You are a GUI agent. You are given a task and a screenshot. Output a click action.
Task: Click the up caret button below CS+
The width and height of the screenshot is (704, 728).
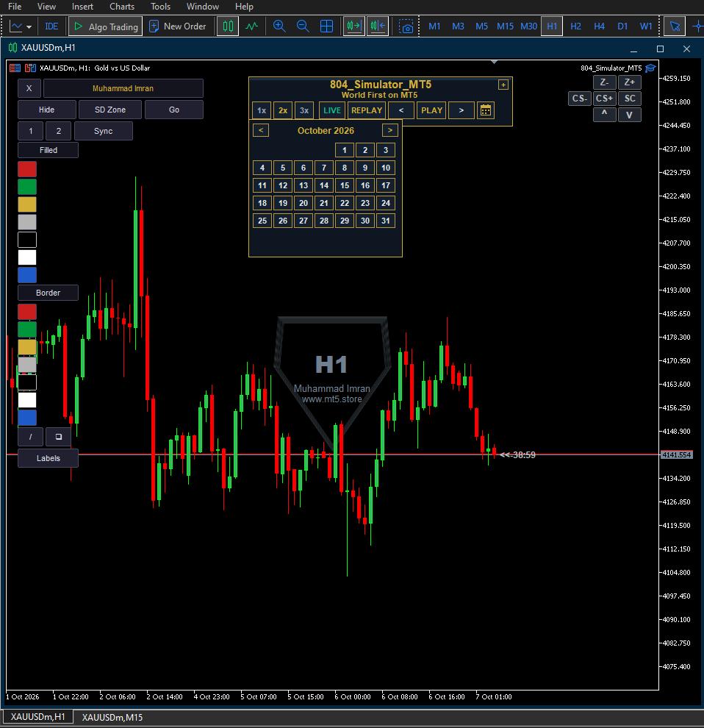tap(604, 114)
